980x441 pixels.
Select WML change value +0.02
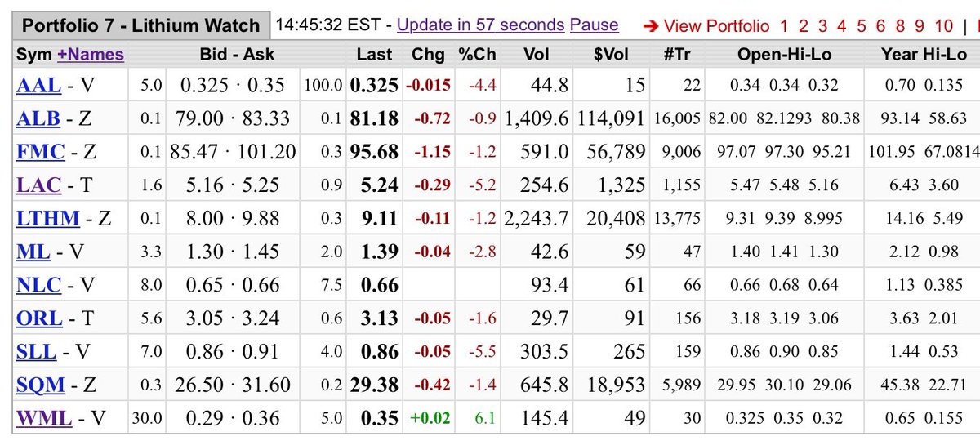tap(430, 418)
